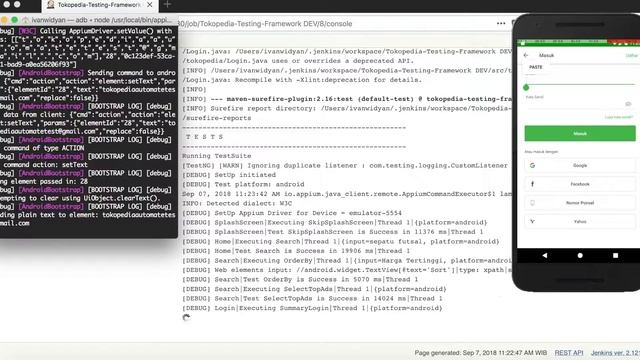The height and width of the screenshot is (360, 640).
Task: Click the 'T E S T S' heading
Action: tap(204, 137)
